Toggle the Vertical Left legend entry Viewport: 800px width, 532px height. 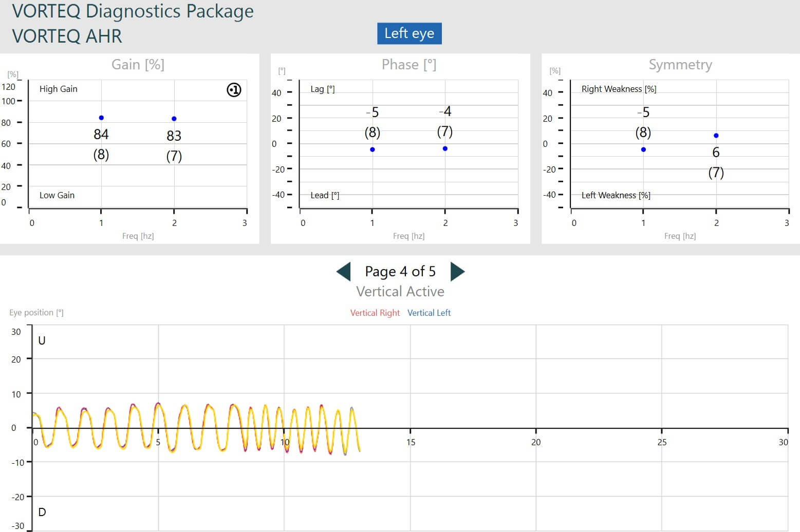coord(429,313)
